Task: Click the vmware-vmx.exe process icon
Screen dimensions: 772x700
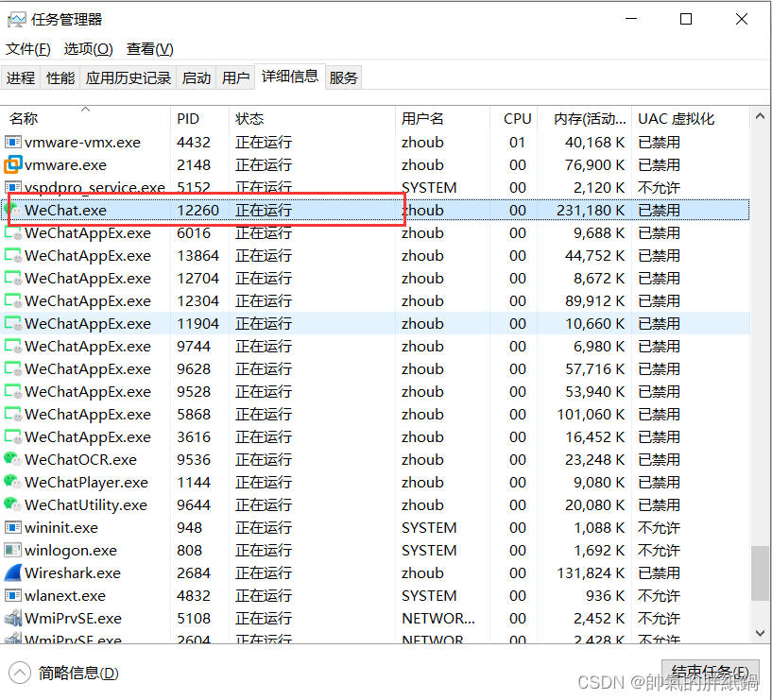Action: click(x=13, y=143)
